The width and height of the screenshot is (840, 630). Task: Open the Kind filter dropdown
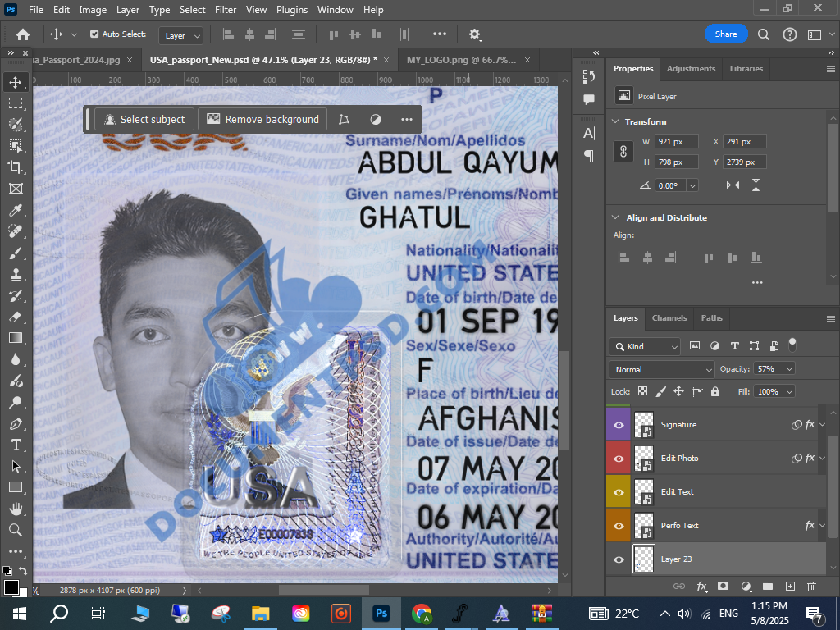click(x=645, y=347)
